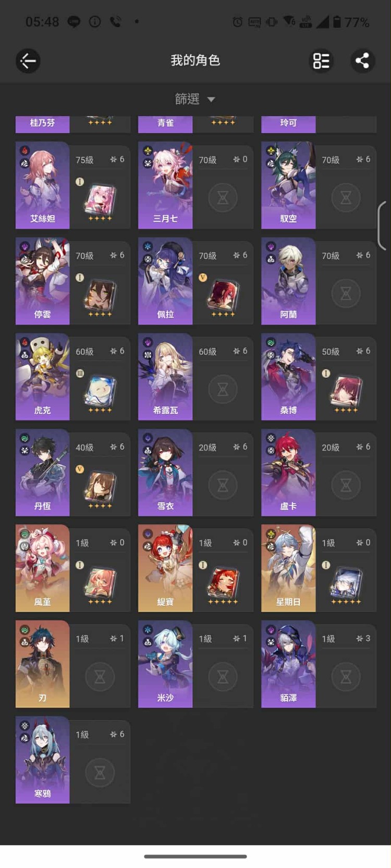Select the 刃 character card
Screen dimensions: 391x868
73,664
